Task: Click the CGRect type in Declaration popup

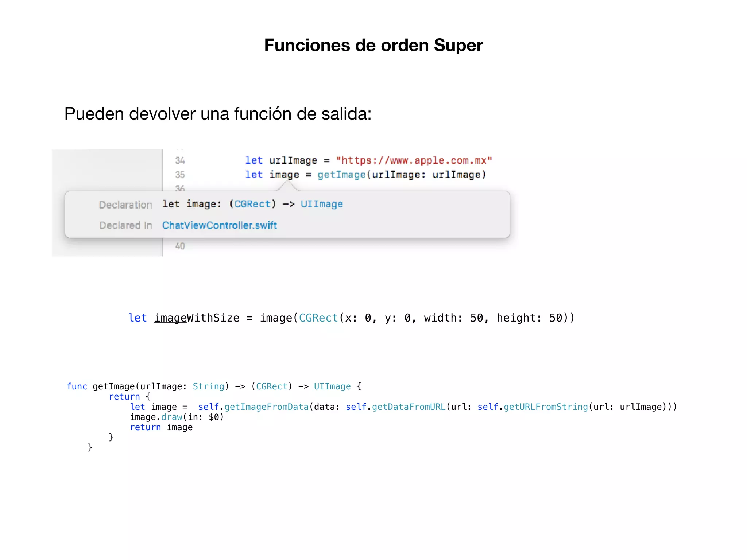Action: pyautogui.click(x=252, y=204)
